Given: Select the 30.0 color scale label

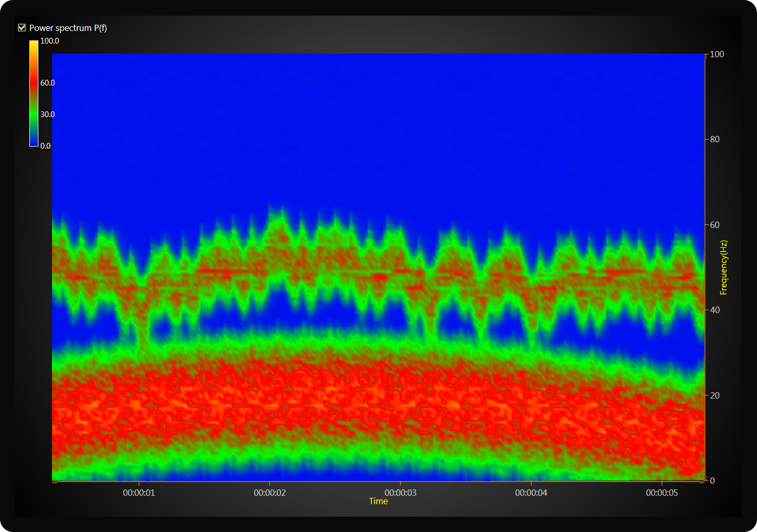Looking at the screenshot, I should pyautogui.click(x=47, y=114).
